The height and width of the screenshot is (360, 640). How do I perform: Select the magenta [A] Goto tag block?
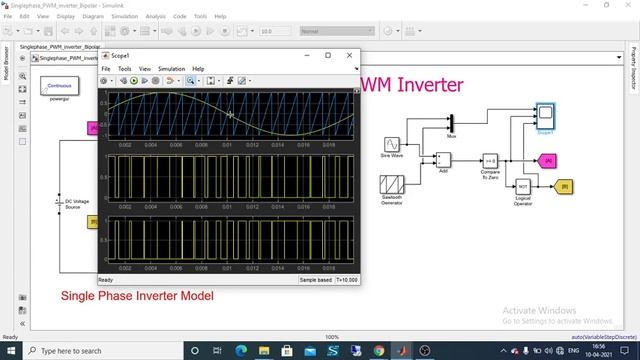tap(547, 161)
